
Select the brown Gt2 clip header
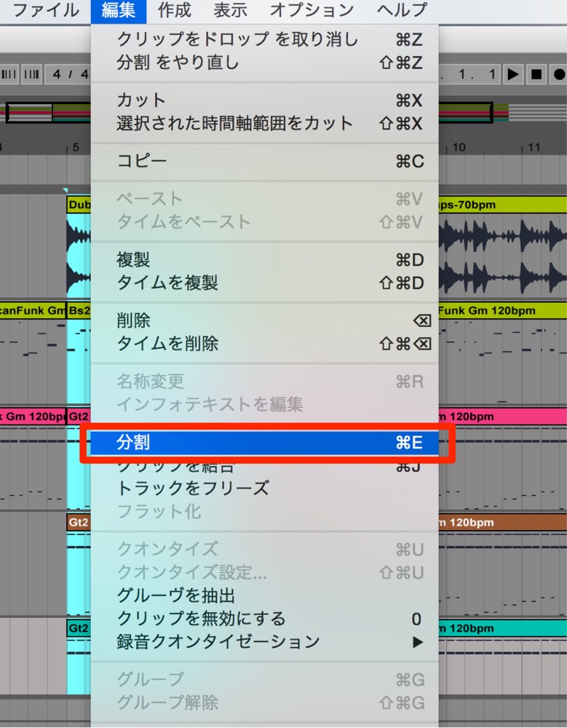[x=79, y=522]
